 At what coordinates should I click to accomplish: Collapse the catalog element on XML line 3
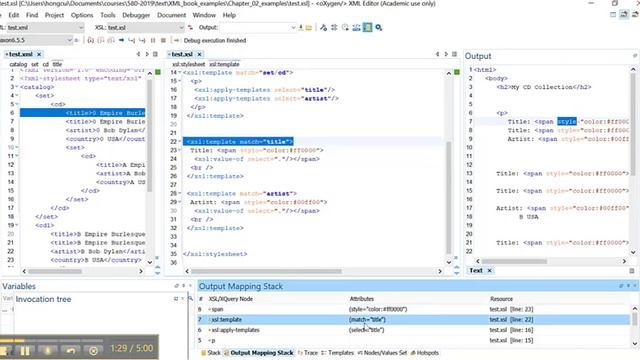click(x=17, y=87)
